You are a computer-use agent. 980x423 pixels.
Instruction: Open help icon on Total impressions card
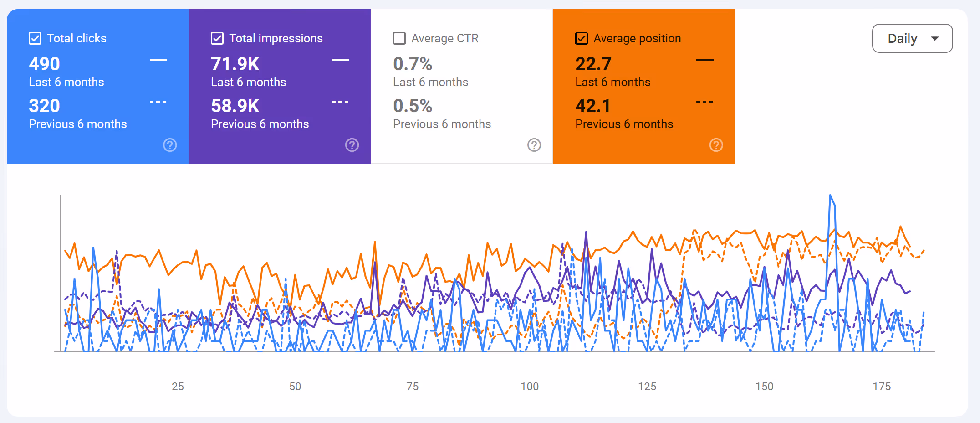pos(352,145)
